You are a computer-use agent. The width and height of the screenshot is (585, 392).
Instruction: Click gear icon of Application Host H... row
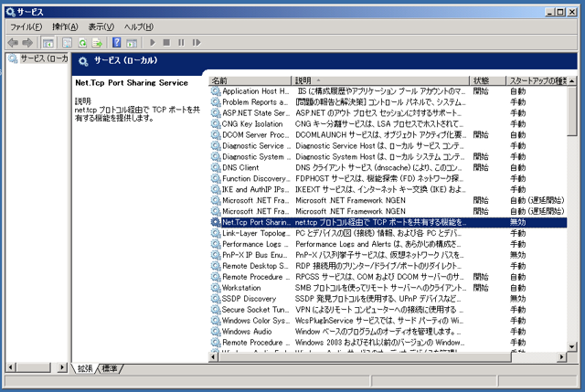216,91
